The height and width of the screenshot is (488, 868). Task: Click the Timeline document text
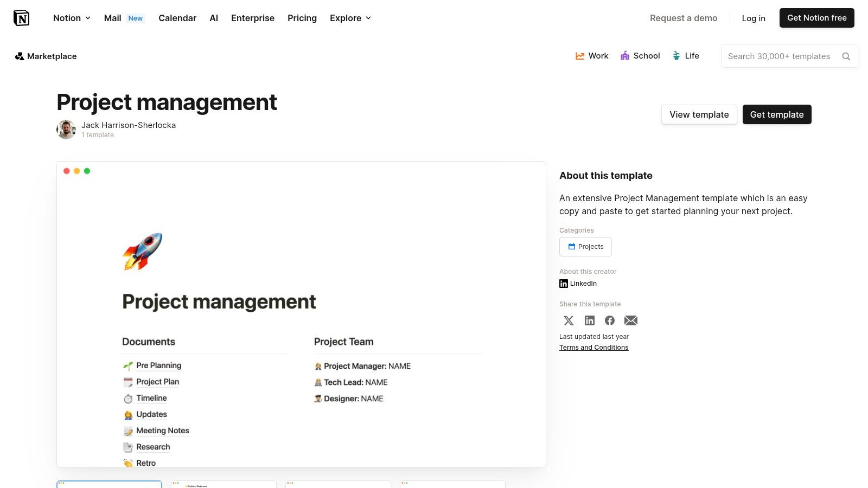pyautogui.click(x=151, y=398)
